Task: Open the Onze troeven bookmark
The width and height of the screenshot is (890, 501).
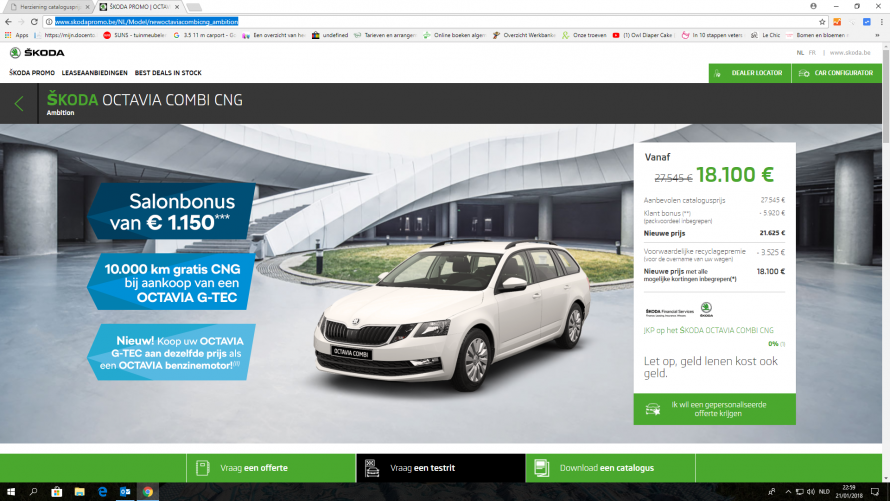Action: (584, 35)
